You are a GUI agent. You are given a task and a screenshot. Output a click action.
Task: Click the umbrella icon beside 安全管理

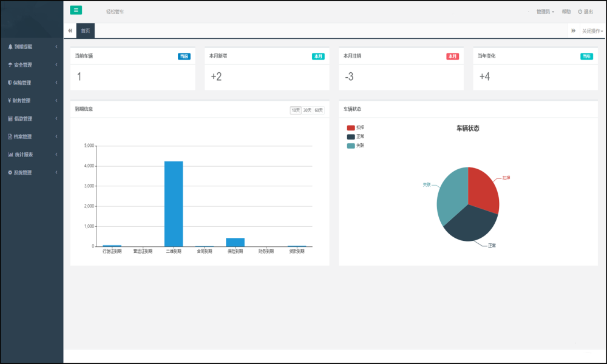pyautogui.click(x=10, y=64)
